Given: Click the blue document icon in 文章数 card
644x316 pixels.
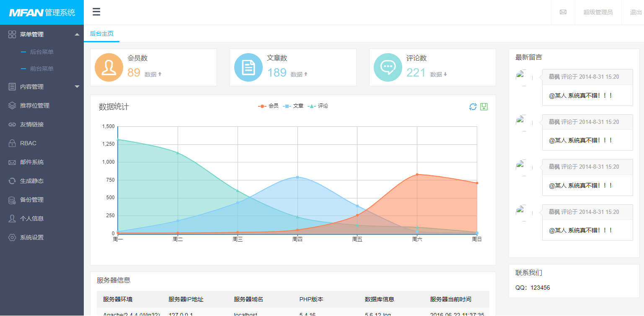Looking at the screenshot, I should [x=248, y=67].
